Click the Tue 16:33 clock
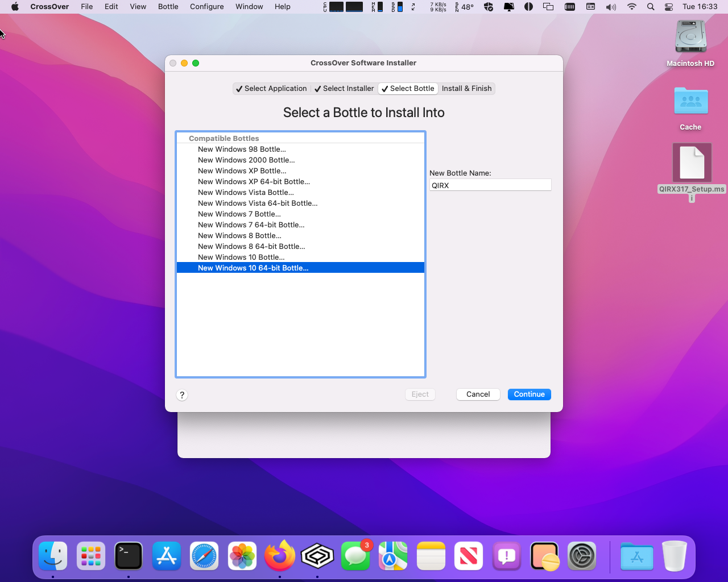Screen dimensions: 728x582 click(x=700, y=7)
